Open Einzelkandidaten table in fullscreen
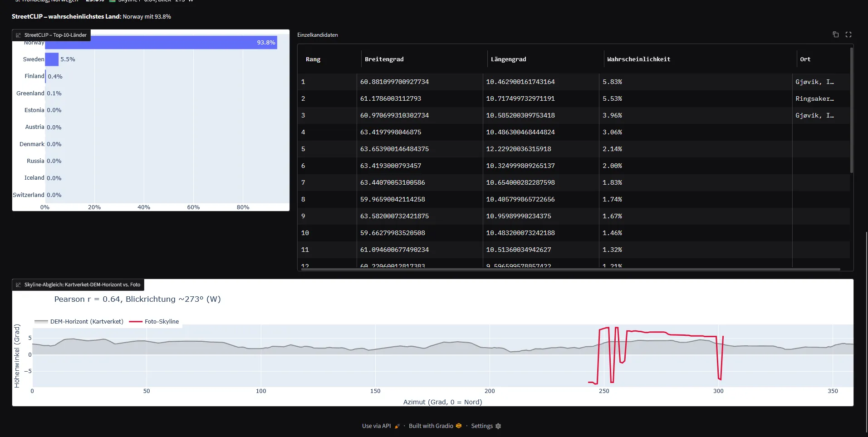Viewport: 868px width, 437px height. pos(848,34)
